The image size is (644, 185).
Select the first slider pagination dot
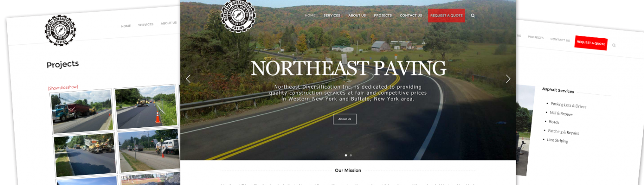point(346,155)
